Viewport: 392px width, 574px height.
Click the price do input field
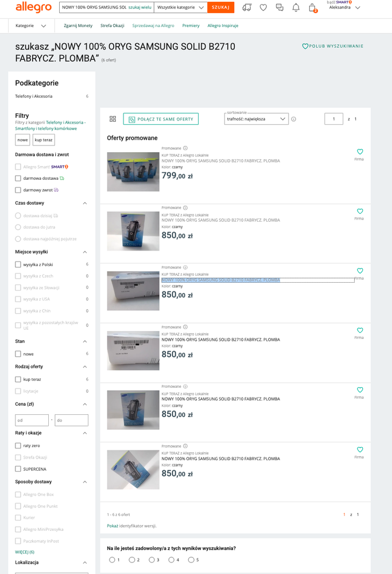coord(71,420)
